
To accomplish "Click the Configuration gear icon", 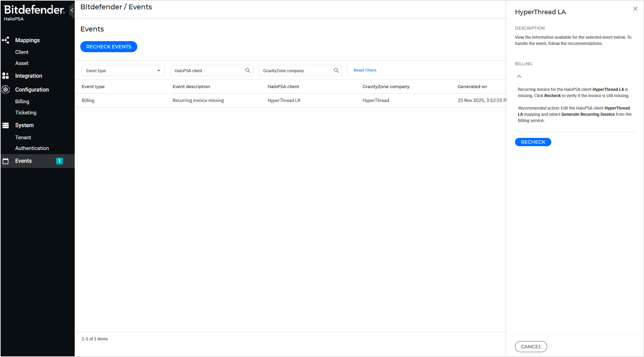I will pos(6,90).
